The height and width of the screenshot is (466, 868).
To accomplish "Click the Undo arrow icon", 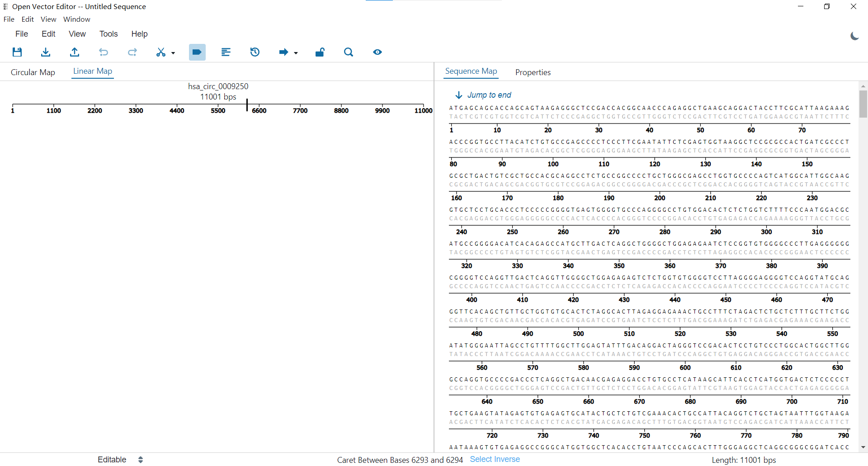I will pyautogui.click(x=104, y=52).
